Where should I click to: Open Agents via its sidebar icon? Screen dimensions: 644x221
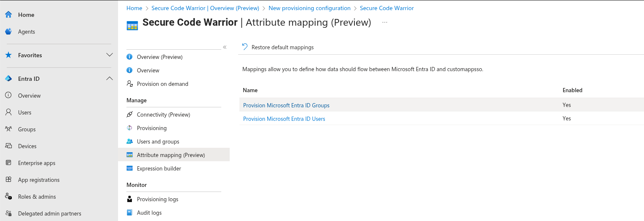coord(8,32)
